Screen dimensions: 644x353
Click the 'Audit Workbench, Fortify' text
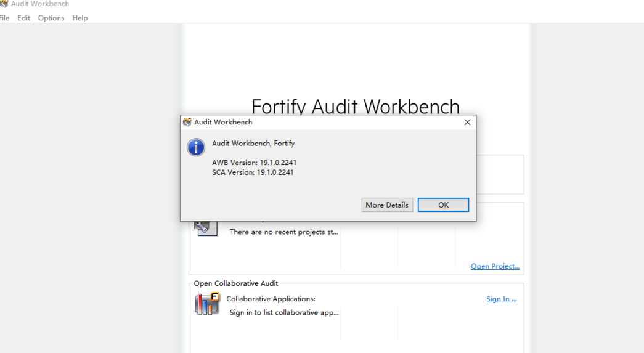click(253, 144)
